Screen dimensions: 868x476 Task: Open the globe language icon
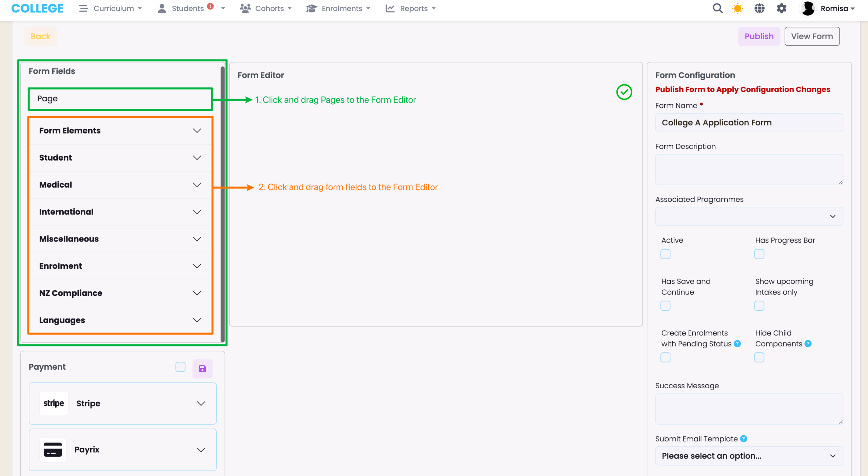pyautogui.click(x=759, y=8)
